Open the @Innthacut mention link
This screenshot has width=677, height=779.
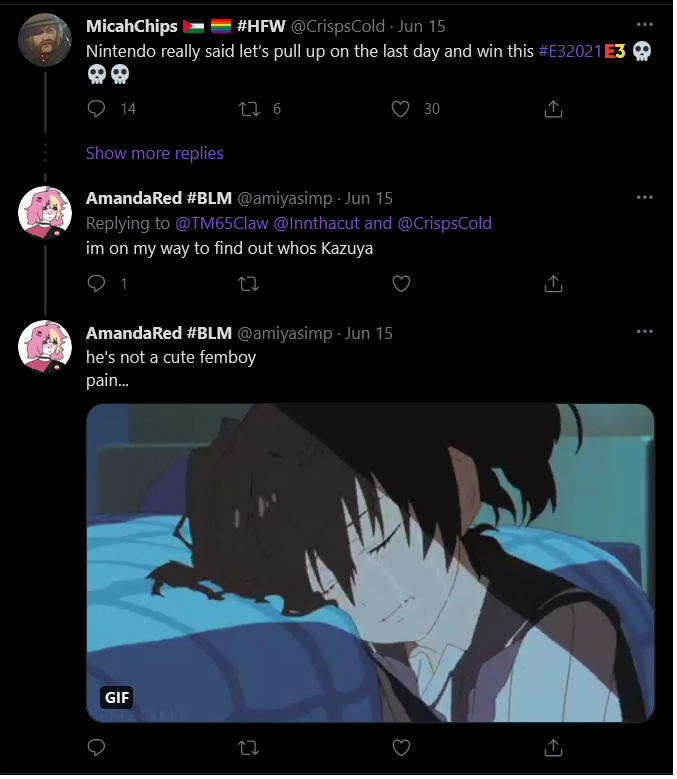(x=316, y=223)
